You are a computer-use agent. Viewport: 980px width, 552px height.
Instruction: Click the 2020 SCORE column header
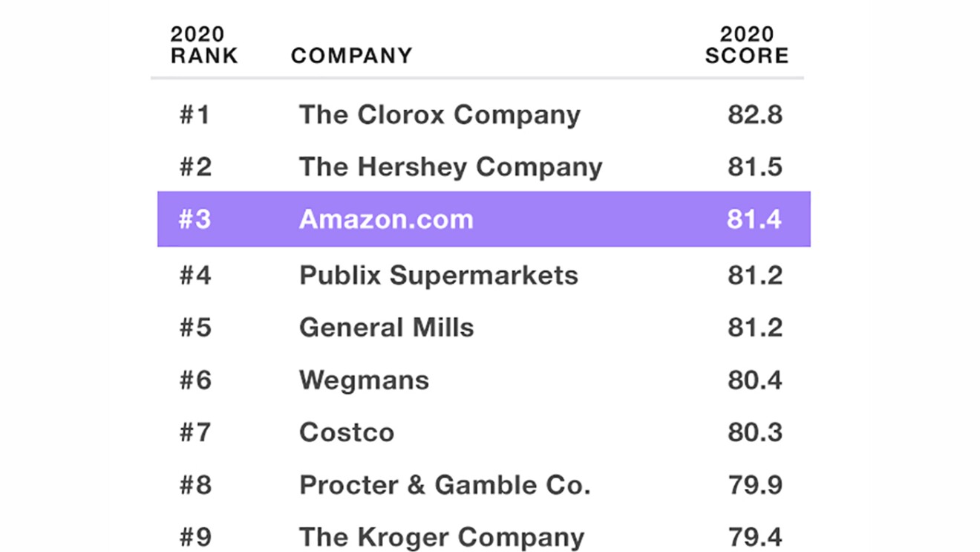[x=746, y=45]
